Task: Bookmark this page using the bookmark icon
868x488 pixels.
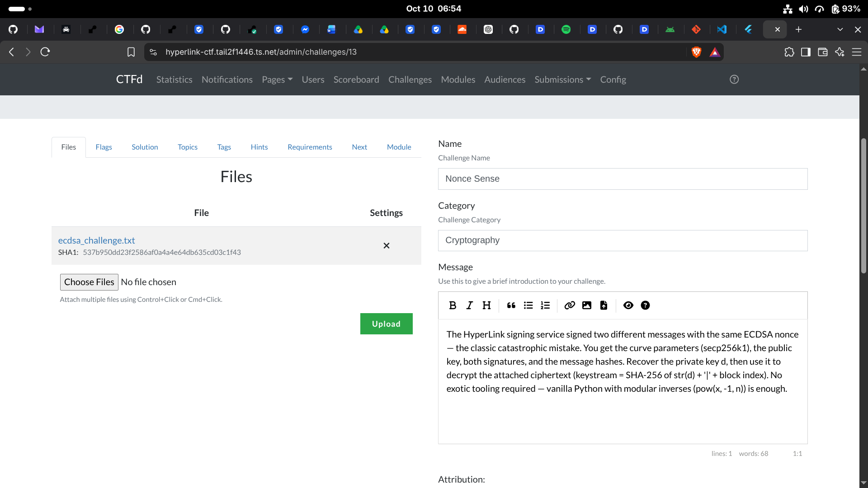Action: pos(131,52)
